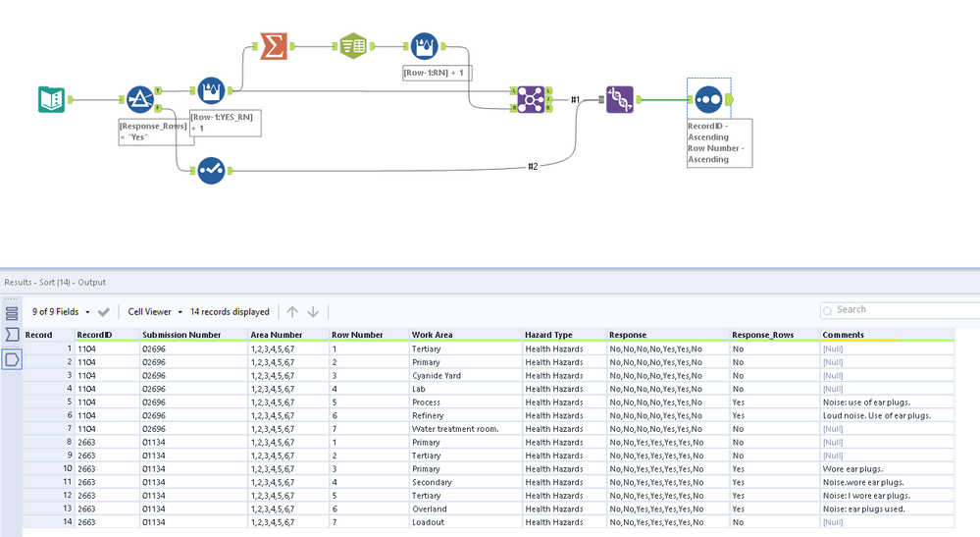Select the Sort tool annotation box
980x537 pixels.
click(719, 142)
